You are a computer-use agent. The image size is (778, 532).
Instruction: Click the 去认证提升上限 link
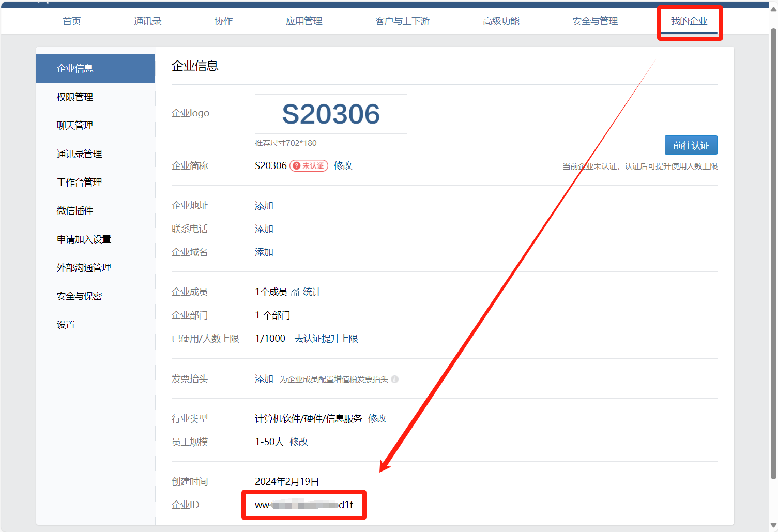pyautogui.click(x=326, y=339)
